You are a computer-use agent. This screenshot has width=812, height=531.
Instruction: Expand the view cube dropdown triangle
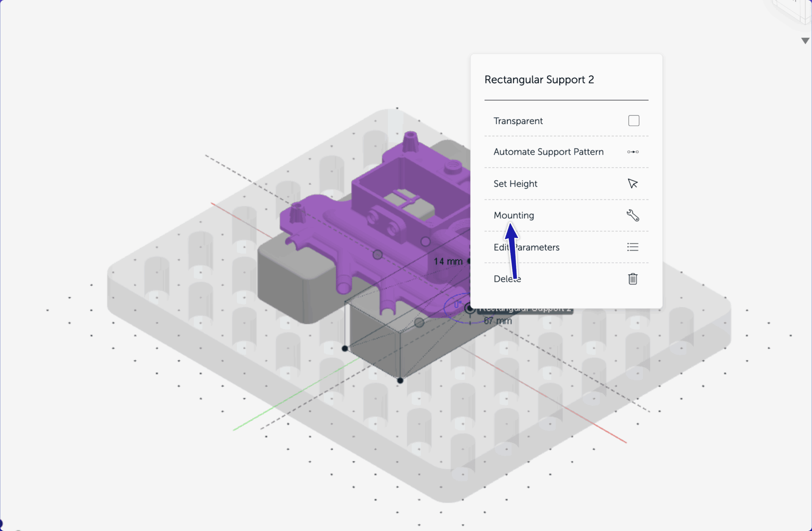pos(805,41)
